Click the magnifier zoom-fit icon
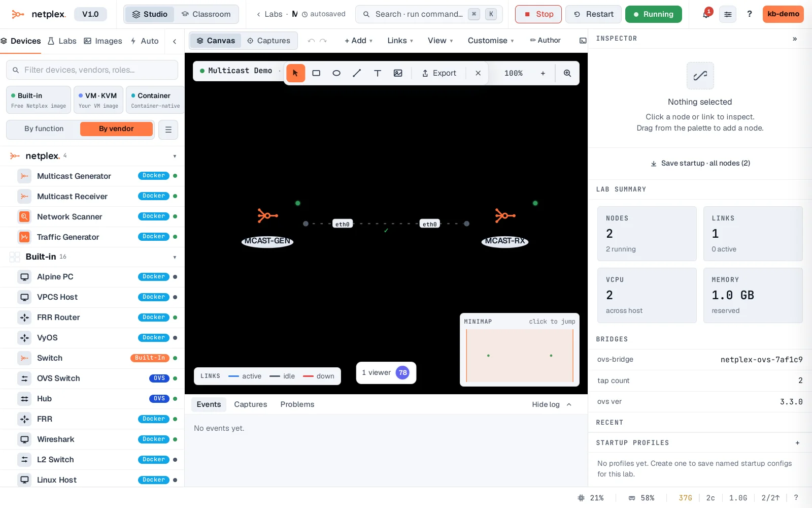Image resolution: width=812 pixels, height=508 pixels. (567, 73)
